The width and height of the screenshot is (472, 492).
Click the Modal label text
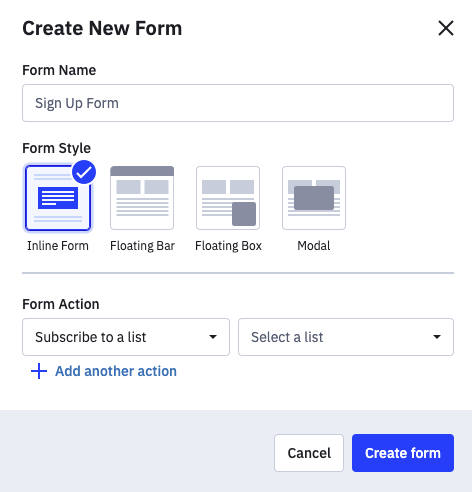pos(314,246)
